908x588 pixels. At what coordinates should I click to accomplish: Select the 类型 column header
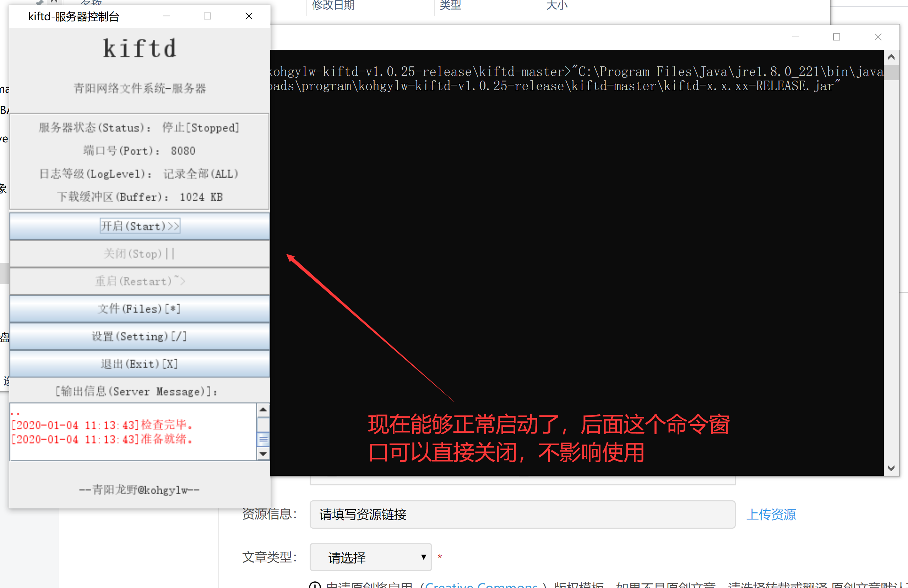click(450, 6)
